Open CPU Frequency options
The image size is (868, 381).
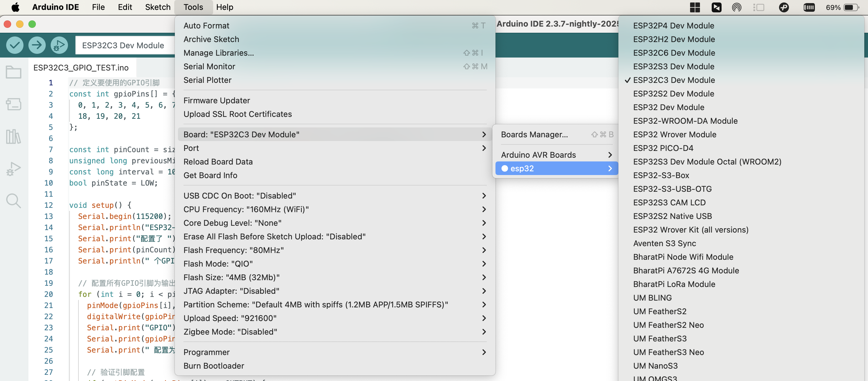335,209
